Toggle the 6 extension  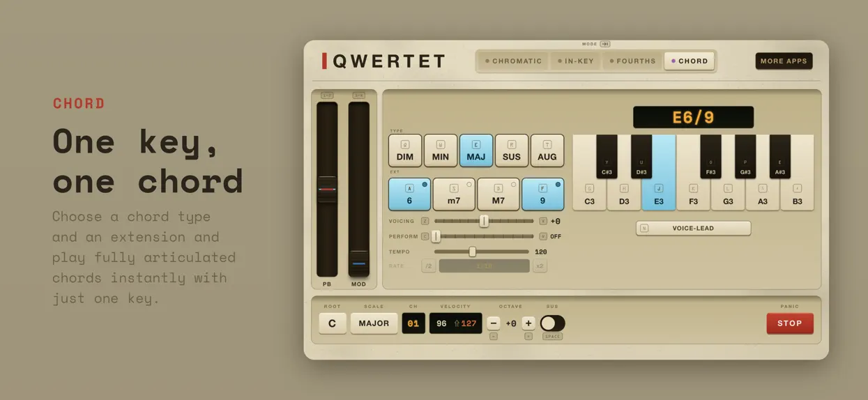409,194
